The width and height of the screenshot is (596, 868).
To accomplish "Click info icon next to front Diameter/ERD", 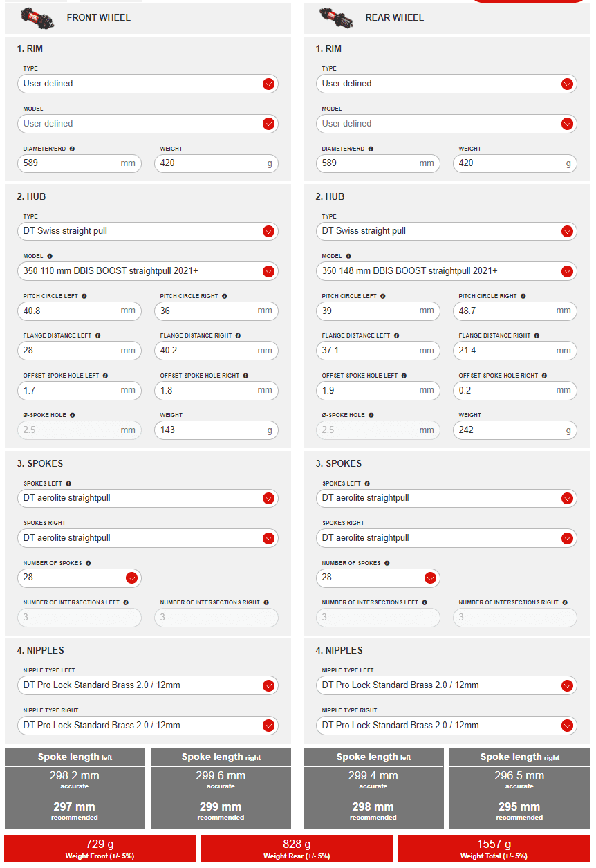I will click(72, 149).
